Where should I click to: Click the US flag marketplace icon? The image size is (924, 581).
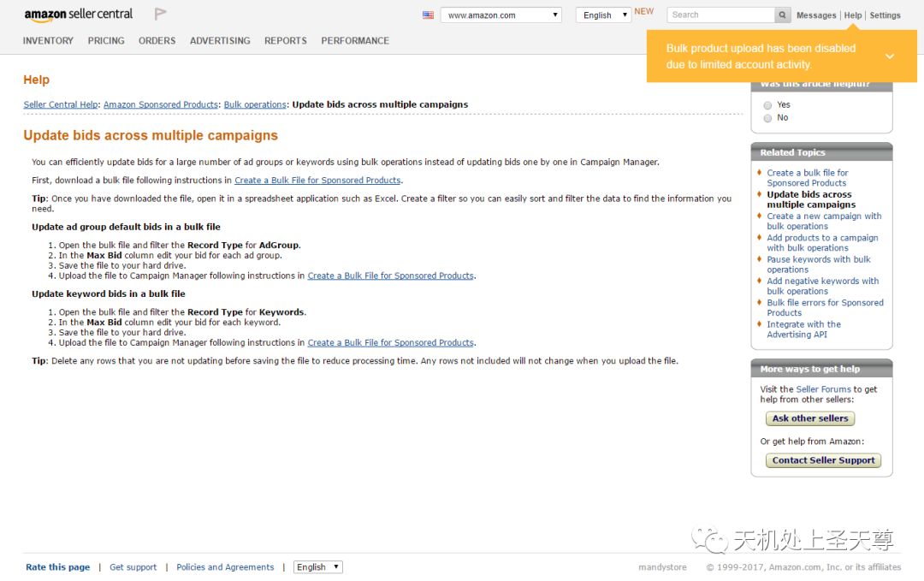click(428, 15)
